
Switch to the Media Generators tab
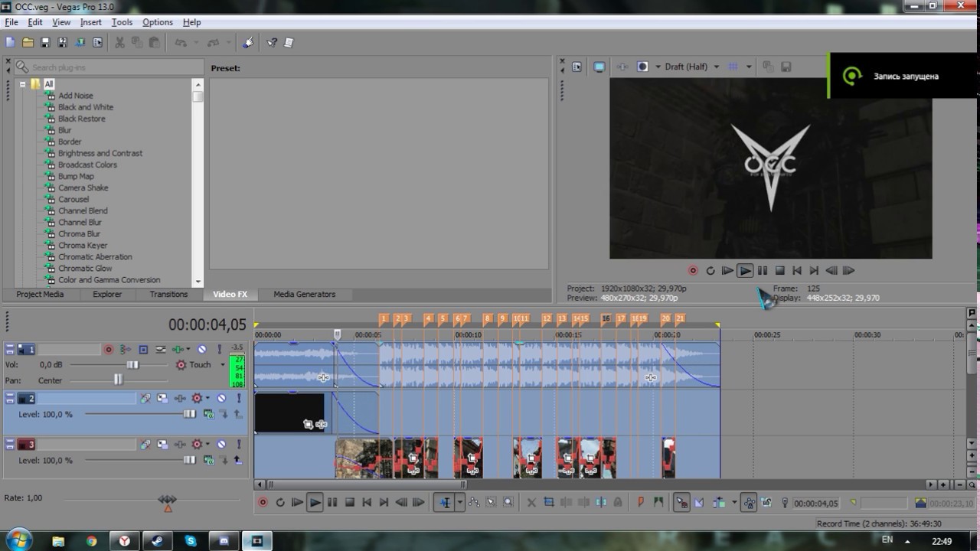point(304,294)
